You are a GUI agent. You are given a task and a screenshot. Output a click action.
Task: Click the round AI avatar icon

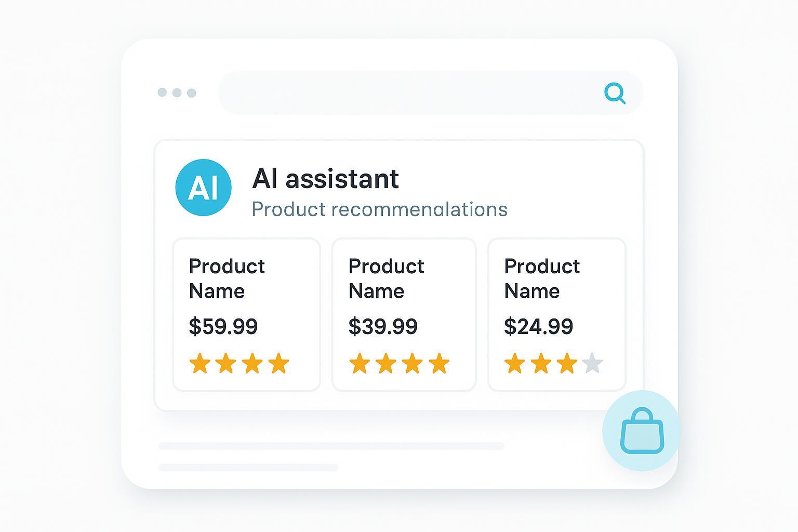pos(203,188)
